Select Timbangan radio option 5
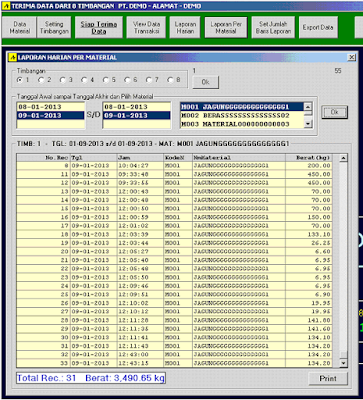 point(109,80)
